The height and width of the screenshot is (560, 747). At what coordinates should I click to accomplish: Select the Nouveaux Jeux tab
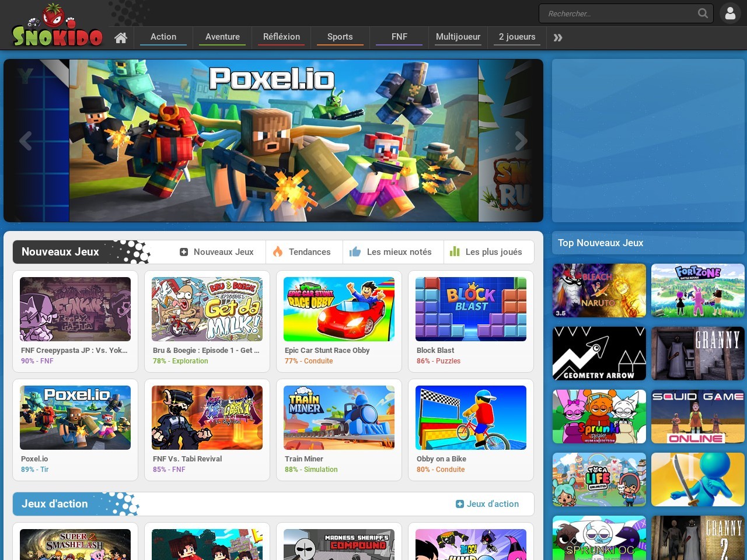217,252
